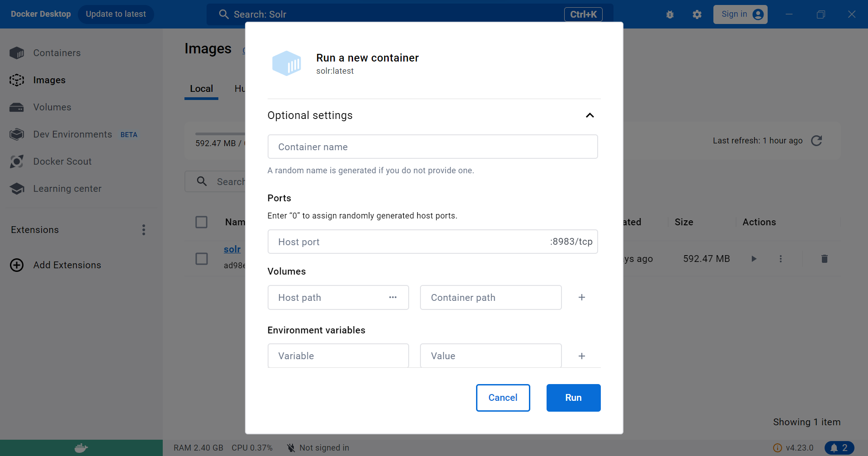The image size is (868, 456).
Task: Click the Sign in button
Action: (x=741, y=14)
